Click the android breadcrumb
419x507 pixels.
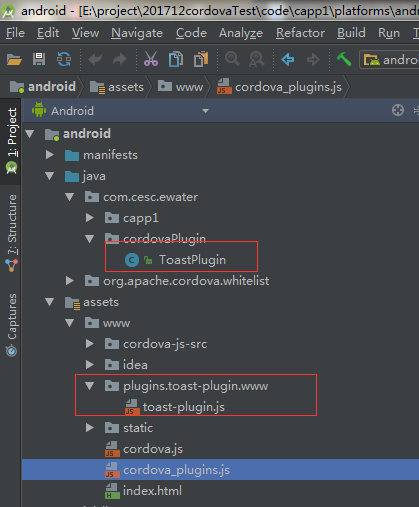pos(43,87)
